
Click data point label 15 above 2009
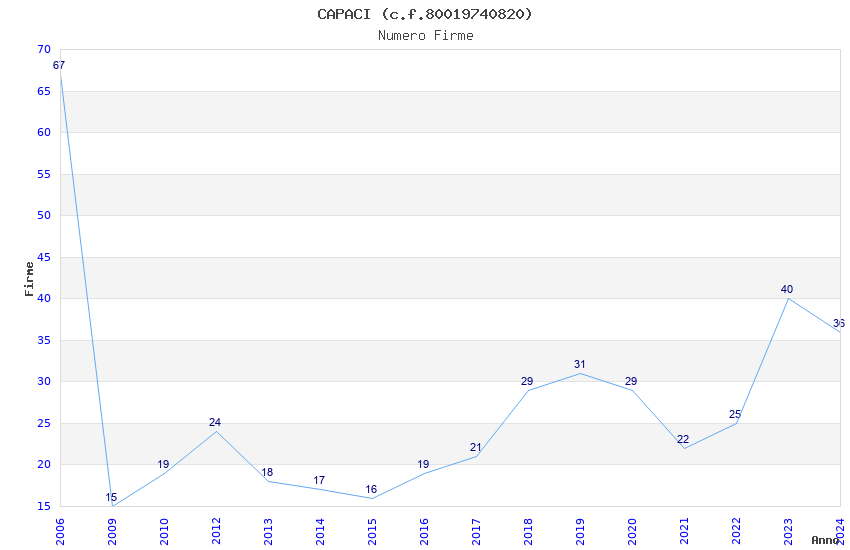(x=111, y=497)
